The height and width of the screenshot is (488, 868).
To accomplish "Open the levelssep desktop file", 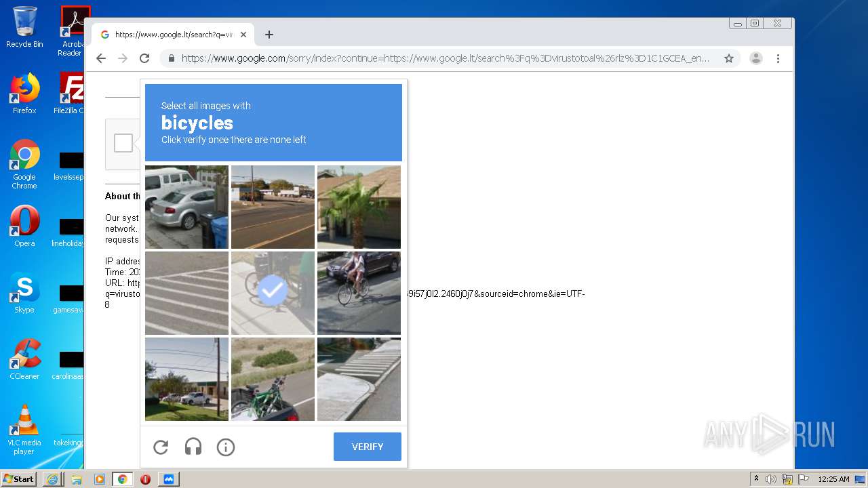I will click(70, 165).
